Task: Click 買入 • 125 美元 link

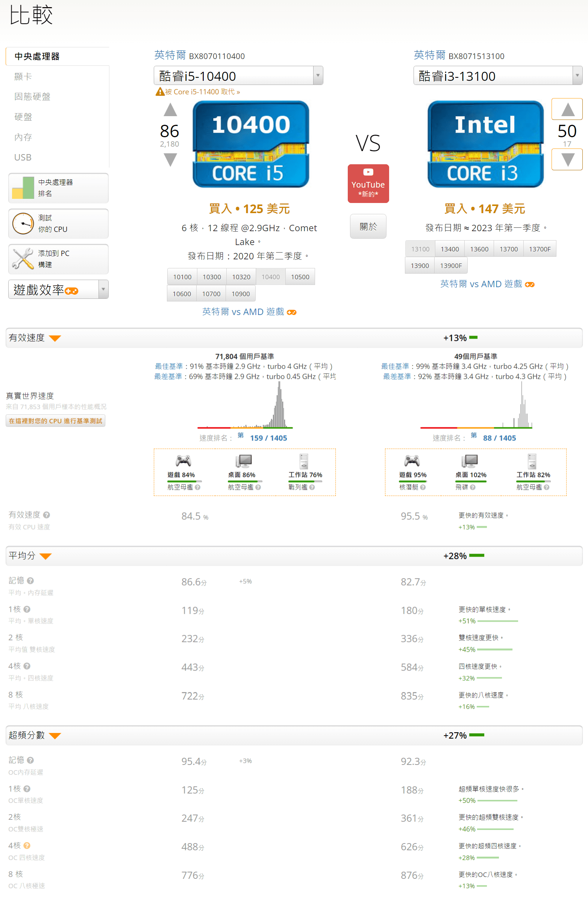Action: point(250,209)
